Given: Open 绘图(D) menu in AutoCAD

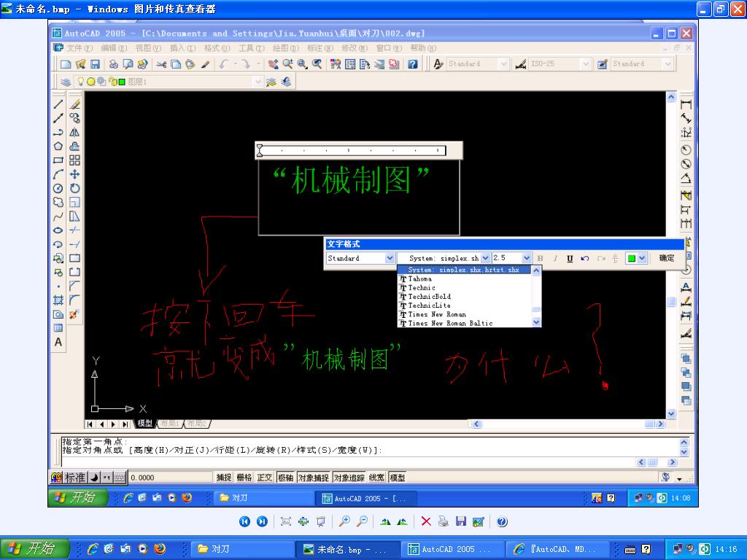Looking at the screenshot, I should point(285,48).
